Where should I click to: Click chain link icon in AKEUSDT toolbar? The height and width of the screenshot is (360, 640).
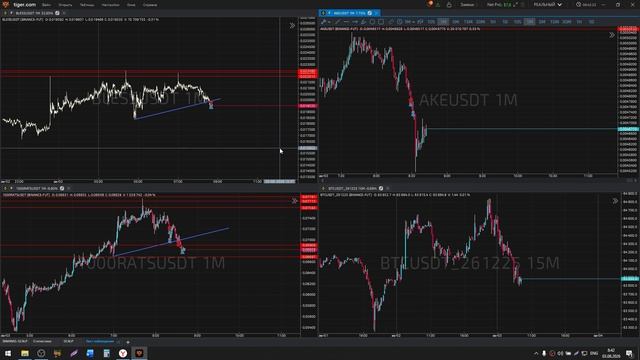tap(420, 22)
